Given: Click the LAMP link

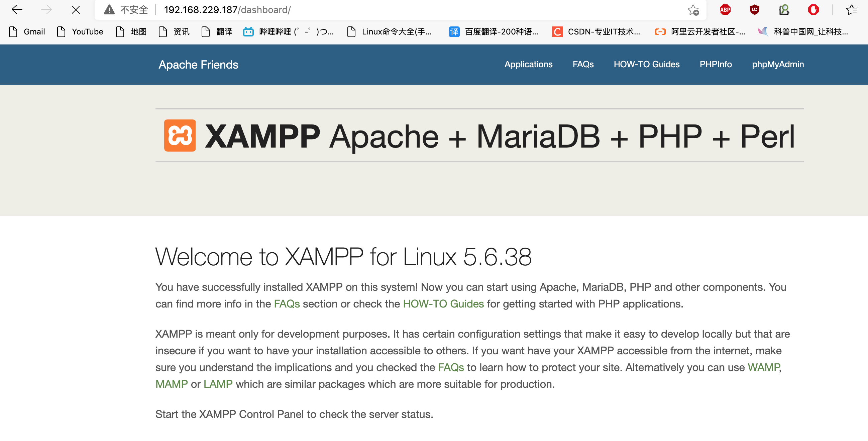Looking at the screenshot, I should (x=218, y=384).
